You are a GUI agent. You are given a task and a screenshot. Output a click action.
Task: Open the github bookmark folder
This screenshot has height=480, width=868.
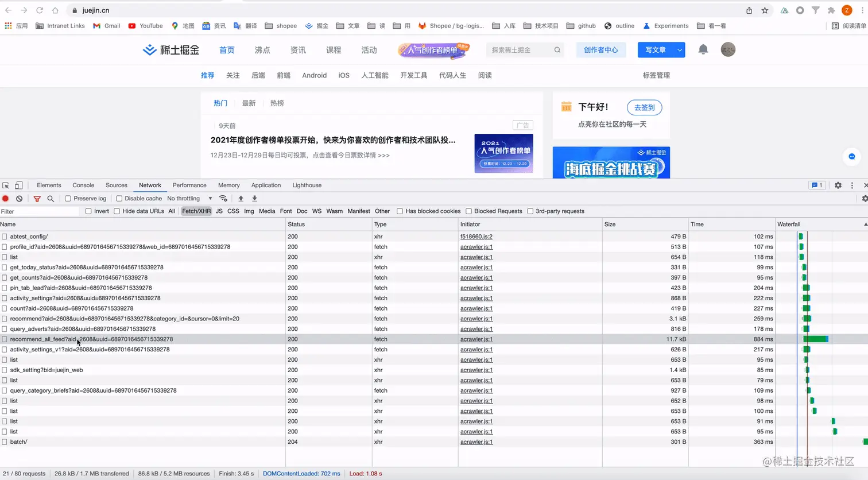581,26
